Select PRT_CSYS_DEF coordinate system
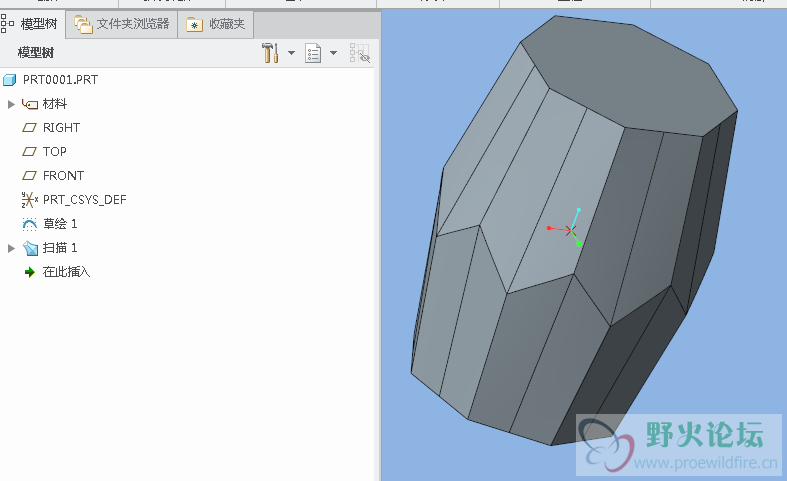This screenshot has width=787, height=481. [84, 200]
